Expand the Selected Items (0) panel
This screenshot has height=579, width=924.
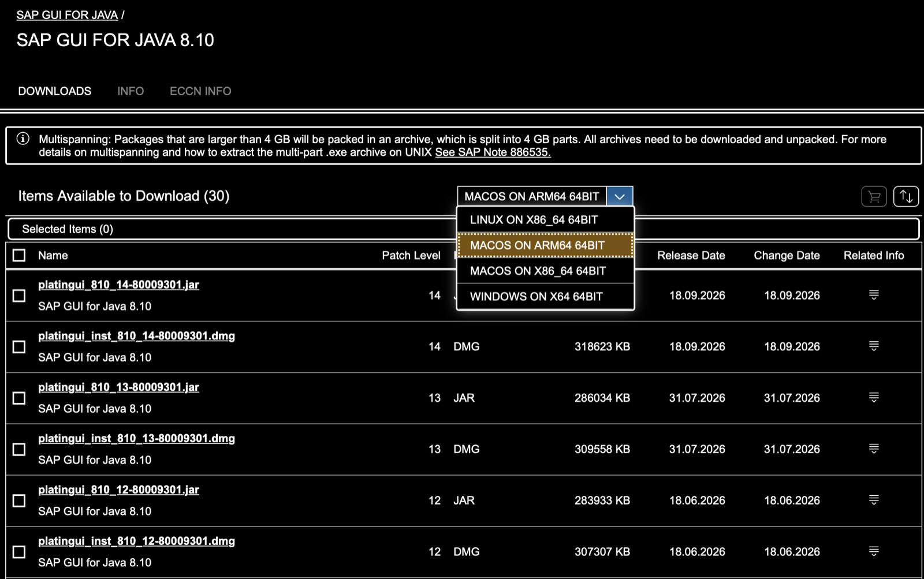click(464, 229)
